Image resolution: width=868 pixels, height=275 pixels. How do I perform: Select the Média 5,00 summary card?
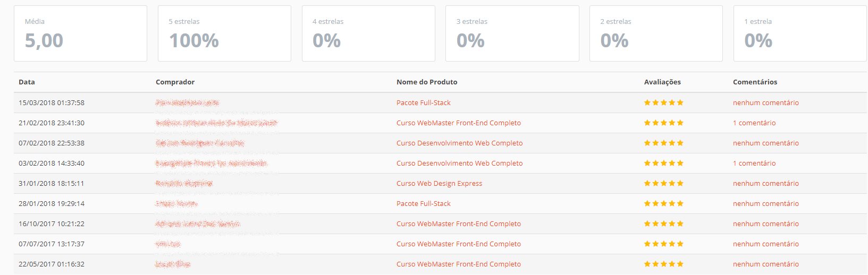pyautogui.click(x=80, y=33)
